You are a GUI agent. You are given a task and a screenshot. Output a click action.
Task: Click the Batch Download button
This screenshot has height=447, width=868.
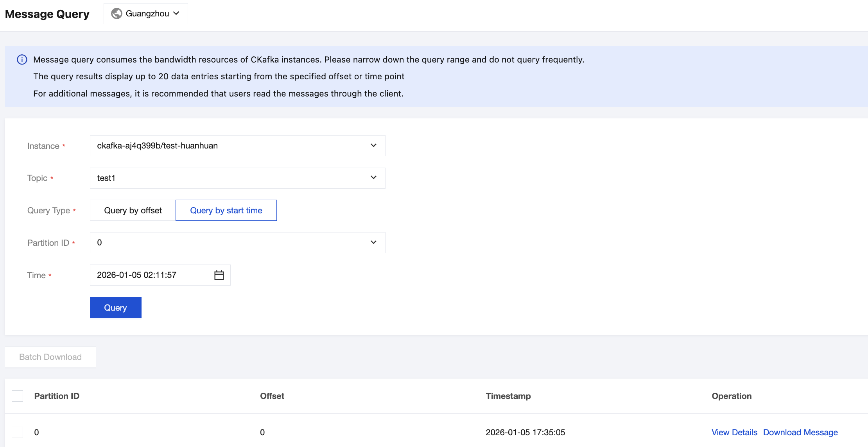pyautogui.click(x=50, y=357)
